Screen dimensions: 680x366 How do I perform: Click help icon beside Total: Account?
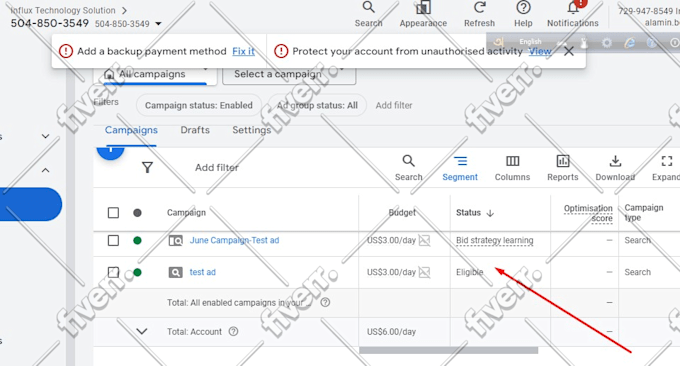(x=233, y=331)
